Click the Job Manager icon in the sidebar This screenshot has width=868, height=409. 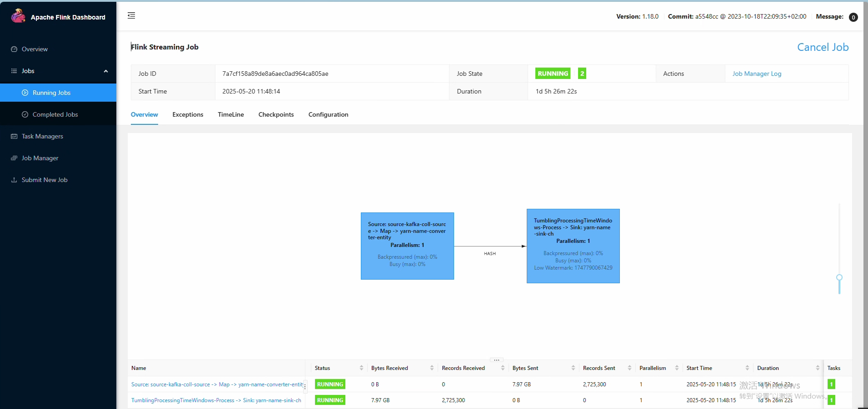tap(14, 158)
